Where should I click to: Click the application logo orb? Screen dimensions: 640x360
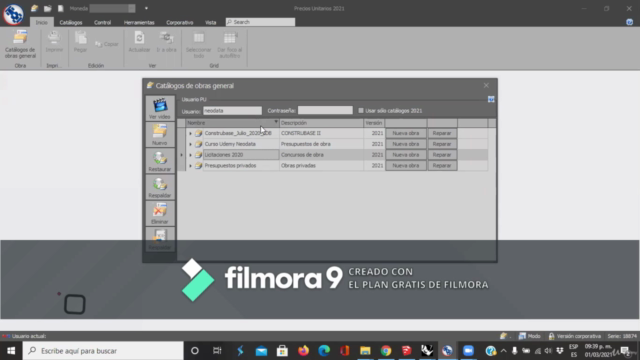pyautogui.click(x=13, y=14)
